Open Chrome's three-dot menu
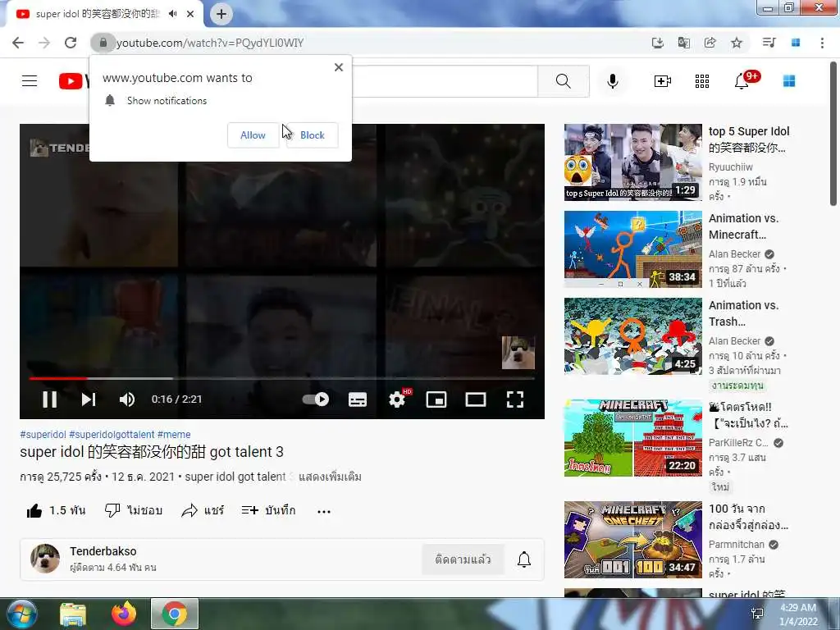Viewport: 840px width, 630px height. coord(822,43)
